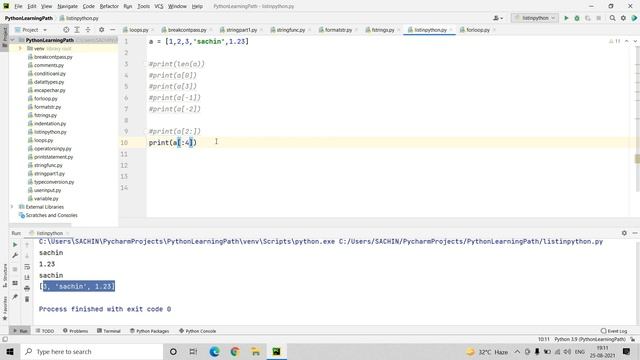Switch to forloop.py editor tab
The height and width of the screenshot is (360, 640).
click(478, 30)
